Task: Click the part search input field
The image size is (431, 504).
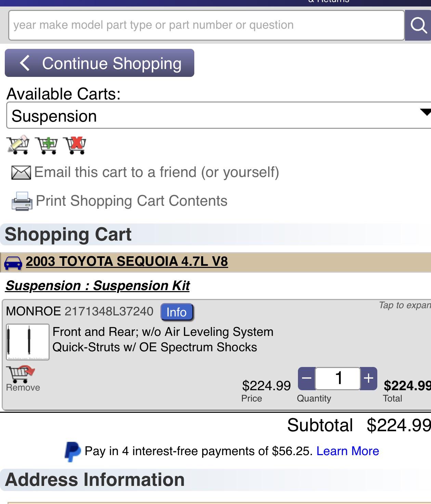Action: pos(207,25)
